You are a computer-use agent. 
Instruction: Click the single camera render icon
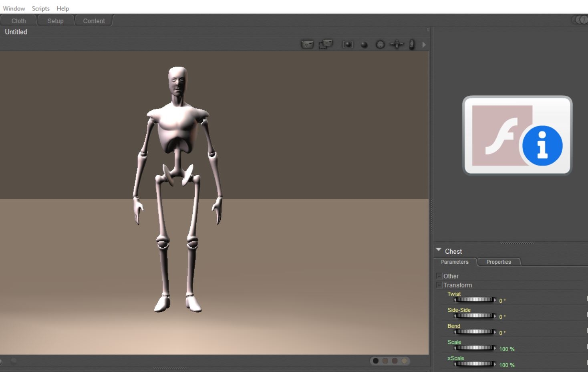pyautogui.click(x=307, y=44)
